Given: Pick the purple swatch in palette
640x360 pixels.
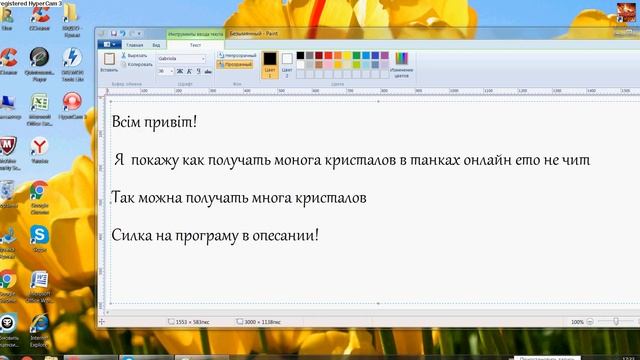Looking at the screenshot, I should point(384,55).
